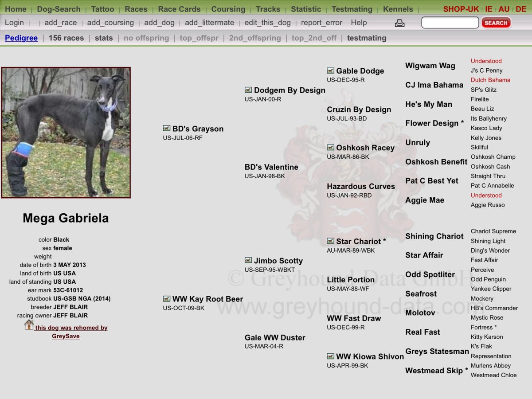Open BD's Valentine pedigree

[271, 167]
